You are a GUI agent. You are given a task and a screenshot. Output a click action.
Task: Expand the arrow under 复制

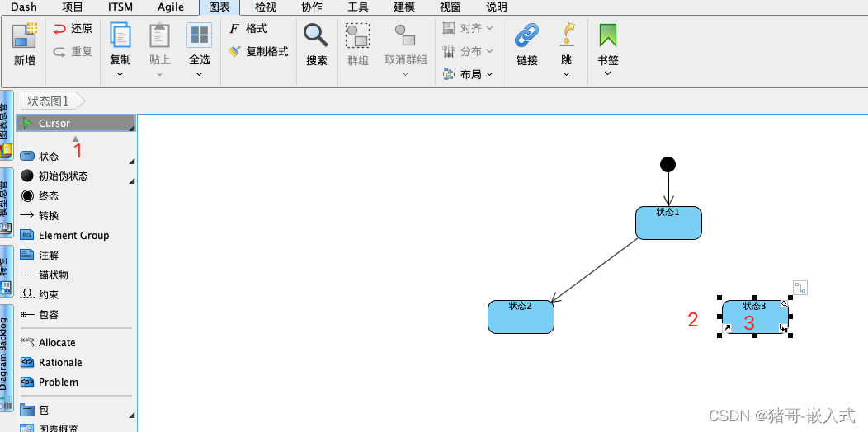[120, 73]
